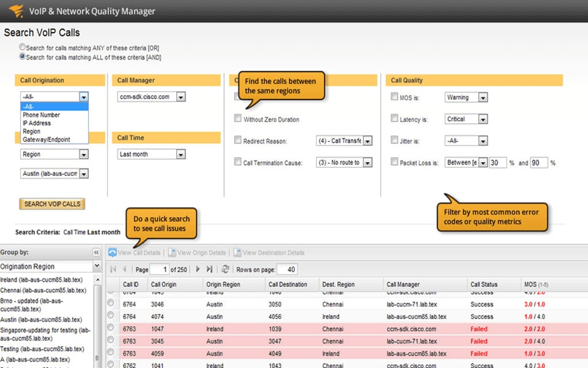Go to the next results page
Viewport: 588px width, 368px height.
(x=198, y=269)
